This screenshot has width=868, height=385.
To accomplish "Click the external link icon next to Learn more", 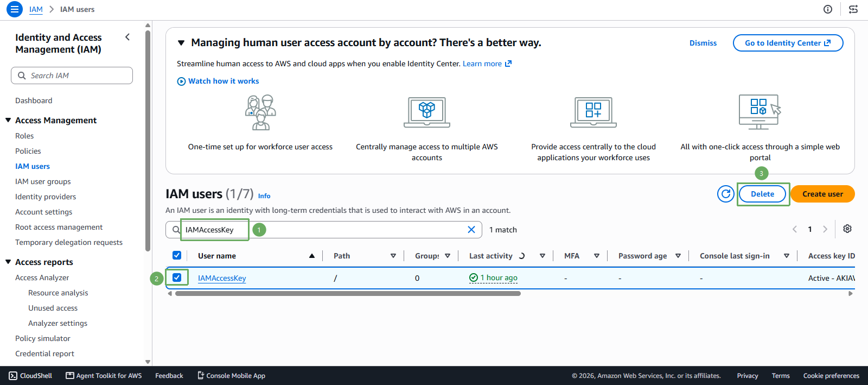I will coord(508,64).
